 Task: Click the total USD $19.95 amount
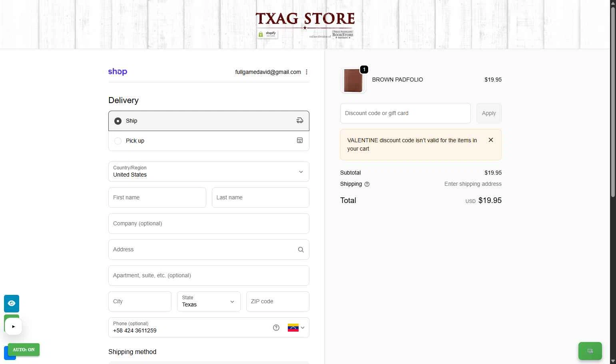(483, 201)
